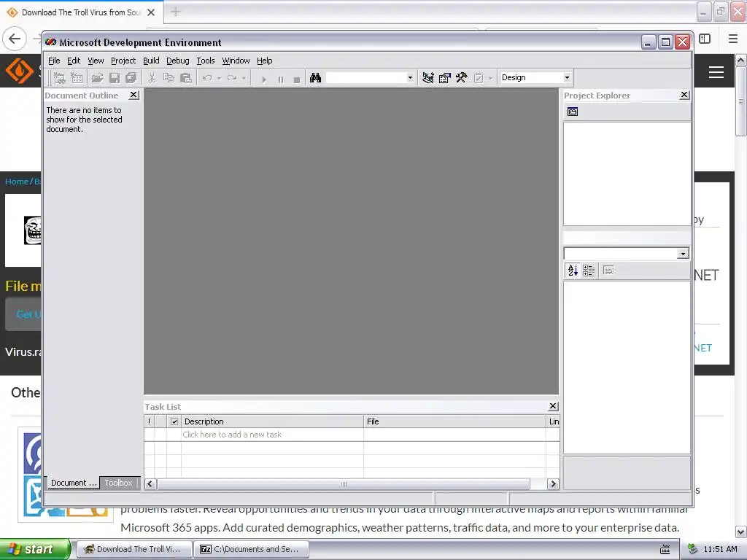Click the Start play icon
The image size is (747, 560).
click(264, 79)
